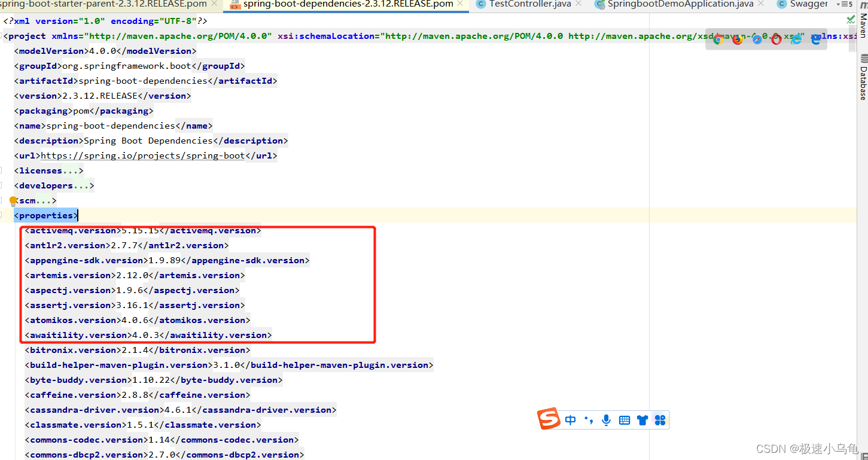Toggle voice input microphone
Screen dimensions: 868x460
tap(606, 419)
